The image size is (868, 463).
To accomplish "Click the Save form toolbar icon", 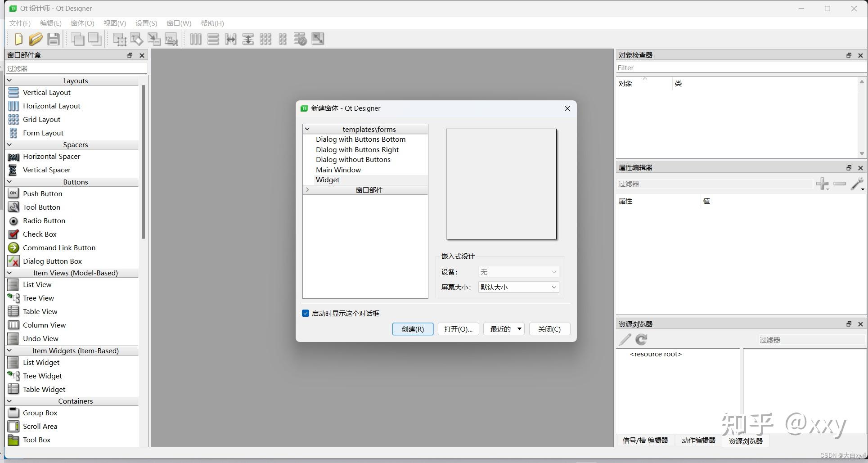I will point(54,39).
